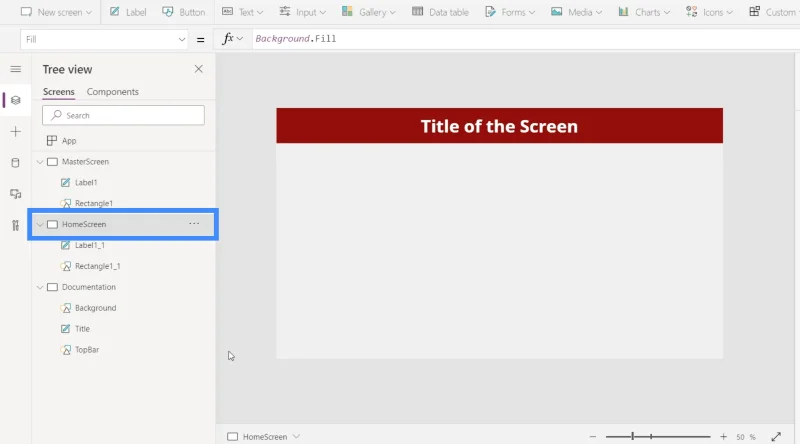This screenshot has width=800, height=444.
Task: Select MasterScreen in the tree
Action: click(x=85, y=162)
